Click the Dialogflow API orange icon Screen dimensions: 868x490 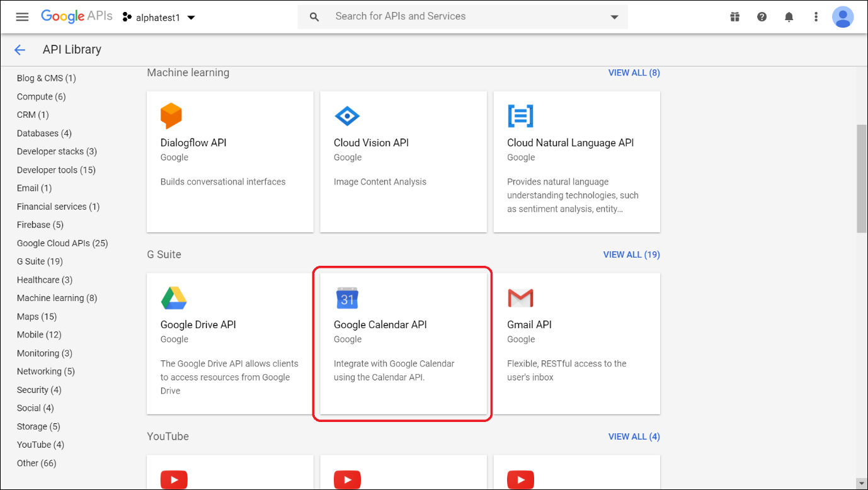171,116
